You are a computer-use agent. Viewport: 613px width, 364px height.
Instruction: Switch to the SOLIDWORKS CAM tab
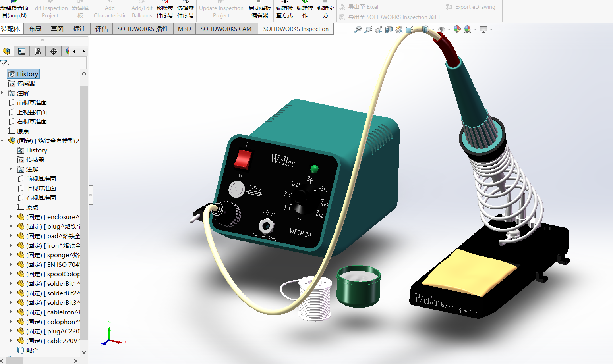(226, 29)
